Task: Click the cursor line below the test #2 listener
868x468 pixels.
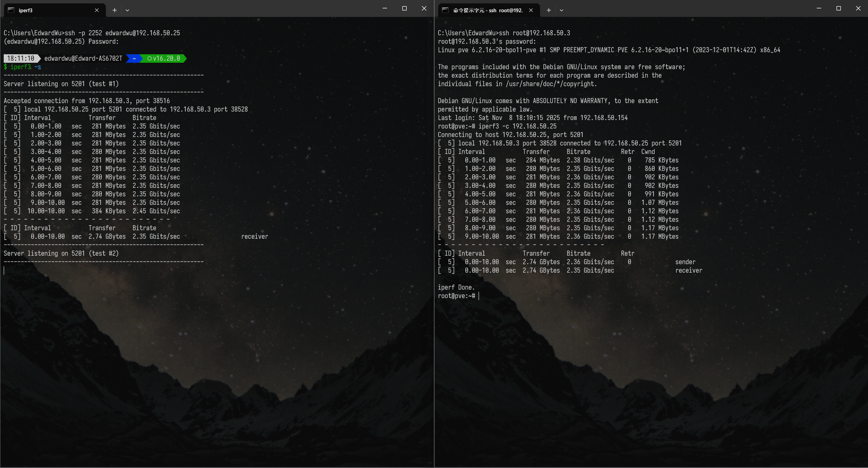Action: pos(5,270)
